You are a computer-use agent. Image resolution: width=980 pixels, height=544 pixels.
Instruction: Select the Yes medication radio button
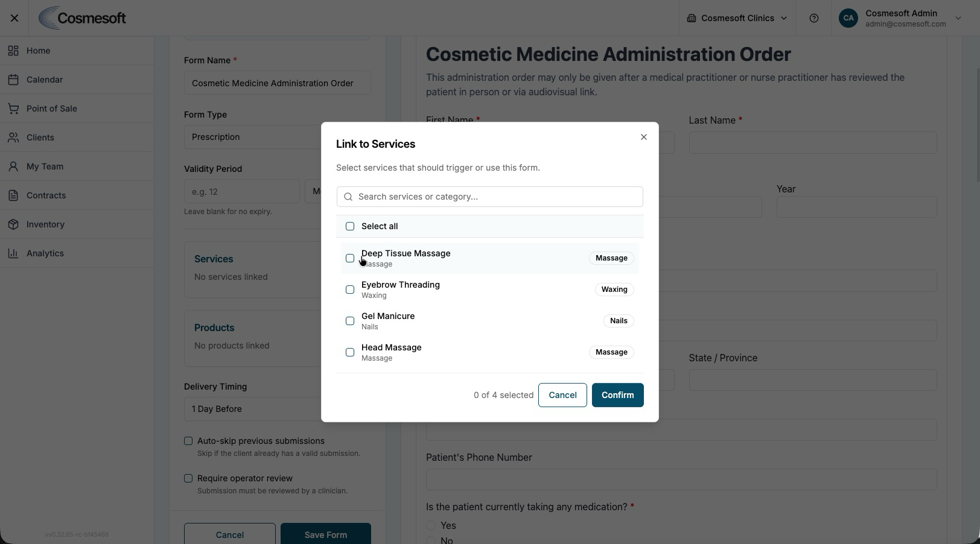tap(431, 525)
